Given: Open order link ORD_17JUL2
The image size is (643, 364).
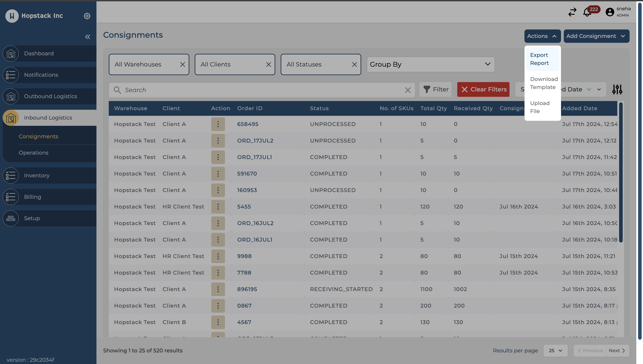Looking at the screenshot, I should click(255, 141).
